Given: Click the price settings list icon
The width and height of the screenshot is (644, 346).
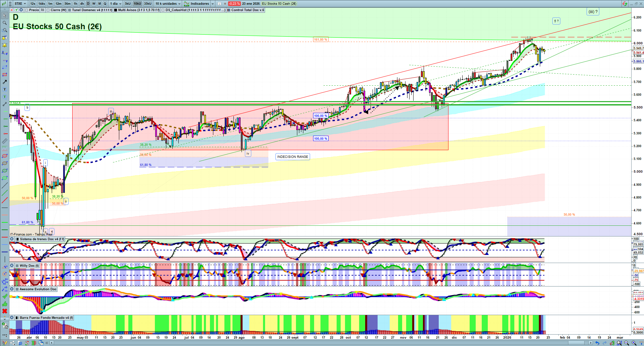Looking at the screenshot, I should pyautogui.click(x=43, y=10).
